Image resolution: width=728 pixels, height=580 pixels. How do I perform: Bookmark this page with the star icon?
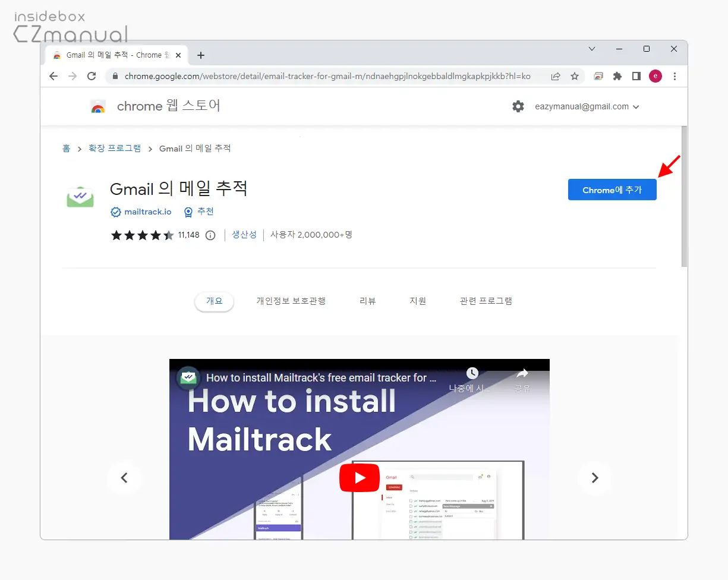point(575,76)
